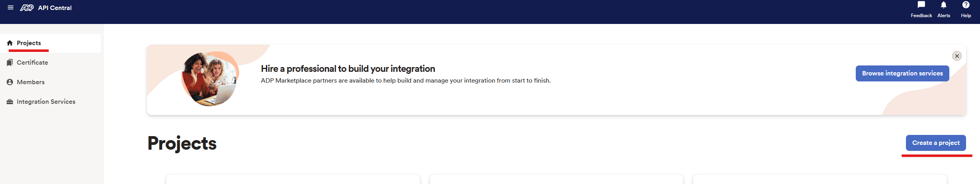Open the hamburger navigation menu

point(11,8)
